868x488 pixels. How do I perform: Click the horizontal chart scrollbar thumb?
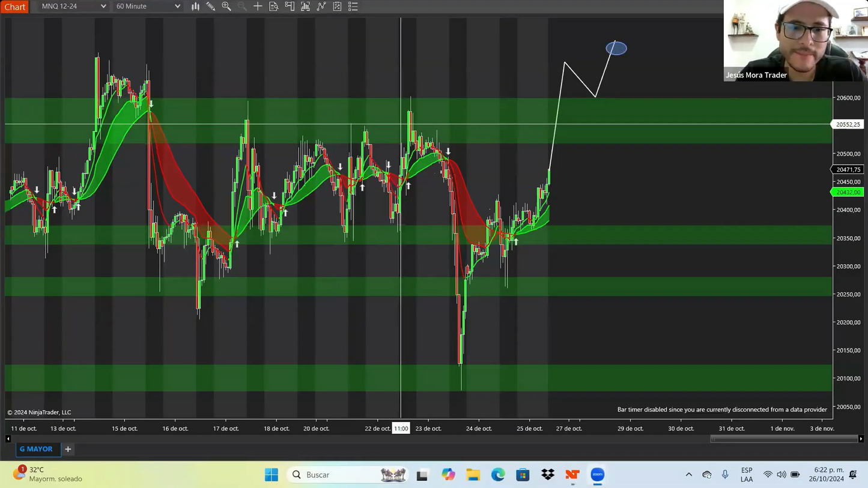point(784,439)
